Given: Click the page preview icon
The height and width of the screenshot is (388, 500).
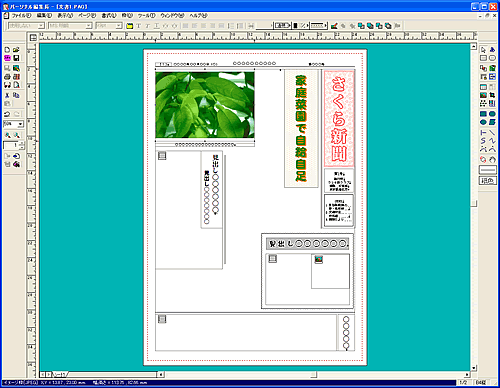Looking at the screenshot, I should (16, 85).
